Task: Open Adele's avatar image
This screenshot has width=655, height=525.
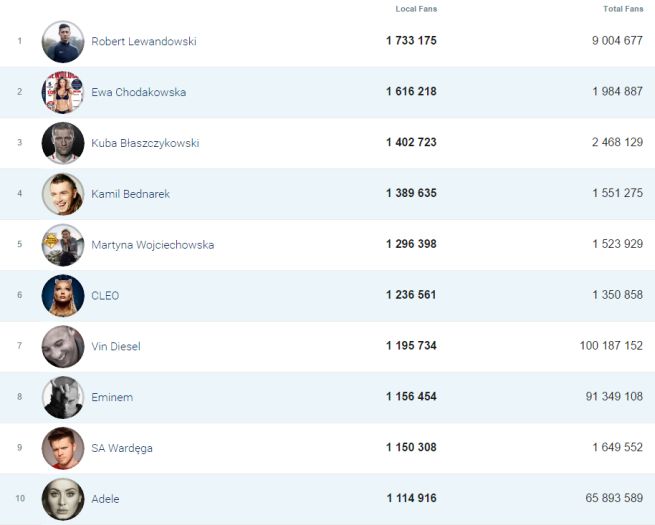Action: click(63, 499)
